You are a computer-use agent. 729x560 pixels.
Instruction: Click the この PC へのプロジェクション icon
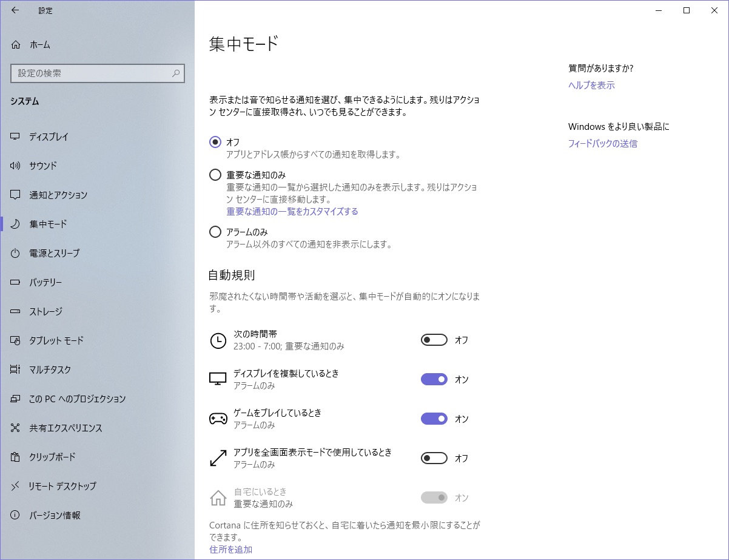16,399
